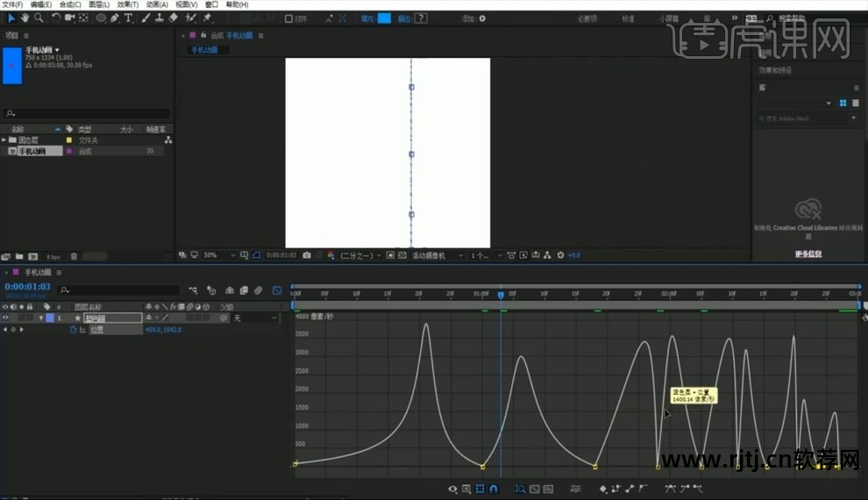Click delete trash icon in project panel
The image size is (868, 500).
(x=74, y=256)
